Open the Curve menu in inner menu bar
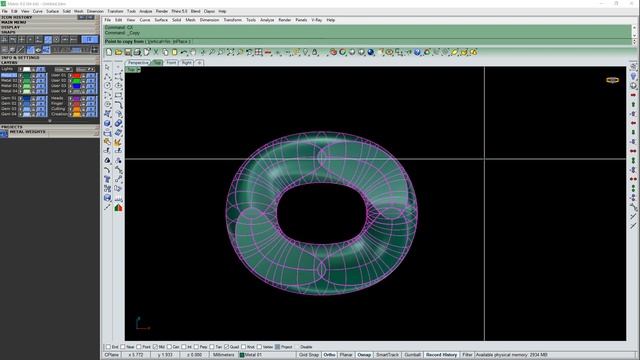The height and width of the screenshot is (360, 640). coord(145,20)
